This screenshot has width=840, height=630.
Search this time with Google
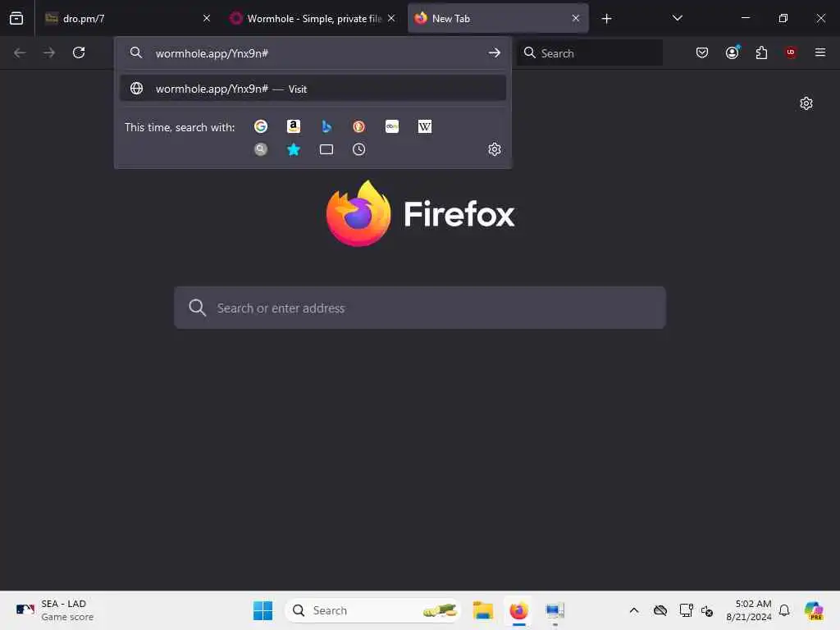tap(261, 126)
